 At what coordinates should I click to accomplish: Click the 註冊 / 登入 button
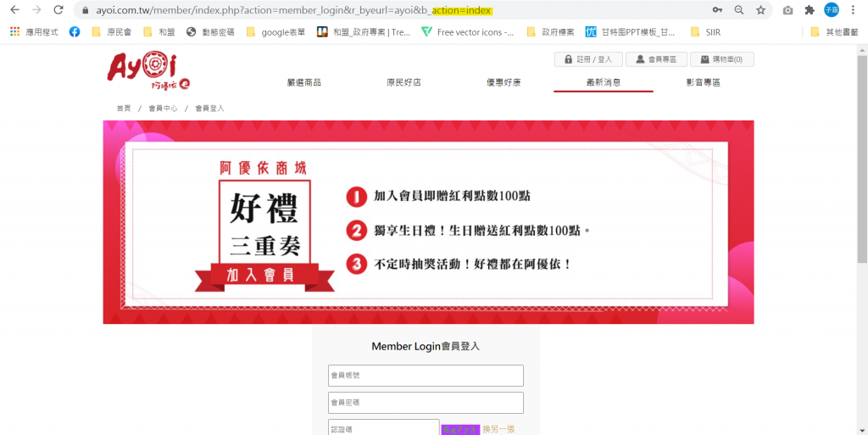[x=588, y=59]
